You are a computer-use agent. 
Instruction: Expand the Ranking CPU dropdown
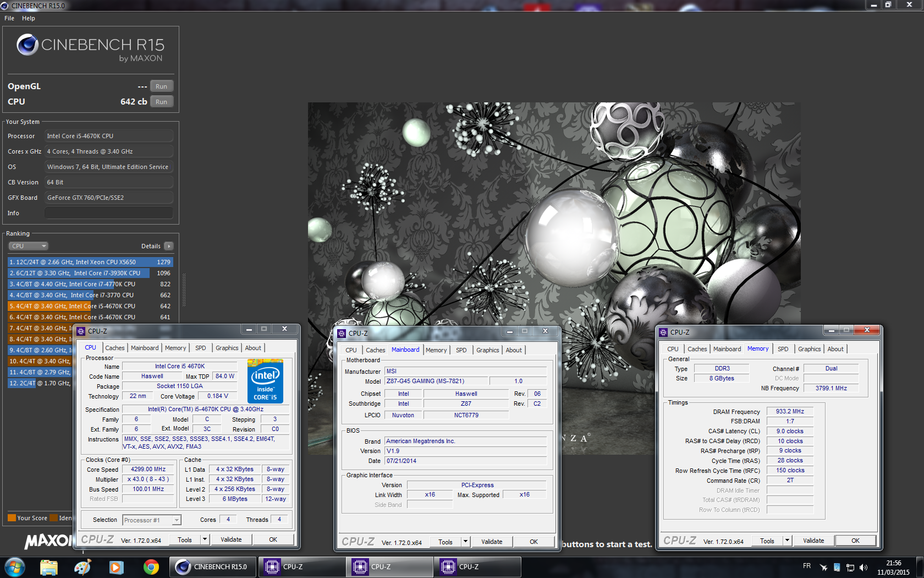click(29, 246)
